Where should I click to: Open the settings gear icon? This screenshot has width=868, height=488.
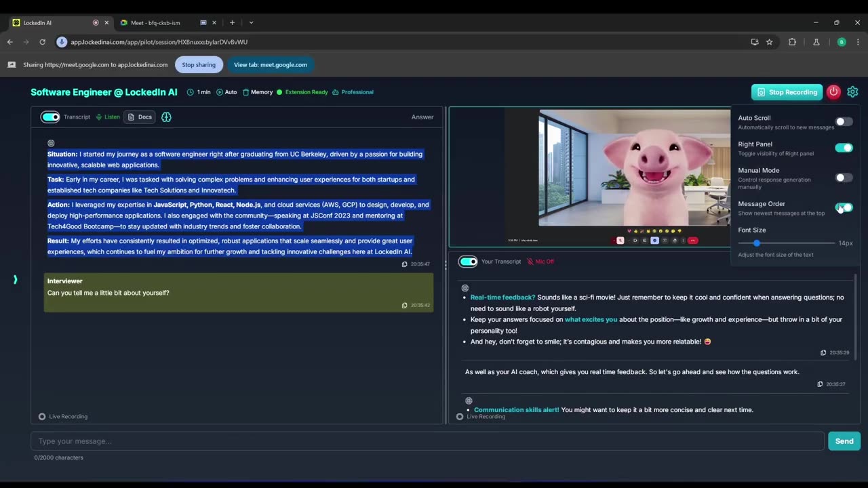pyautogui.click(x=852, y=92)
